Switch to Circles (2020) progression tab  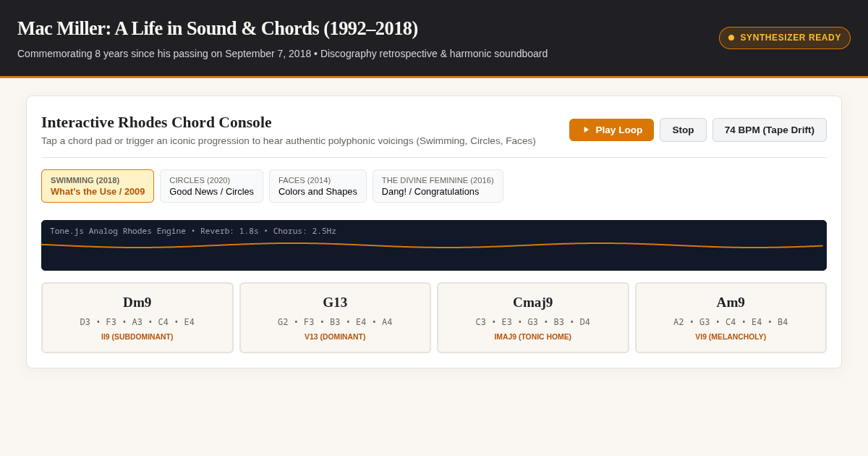tap(211, 186)
